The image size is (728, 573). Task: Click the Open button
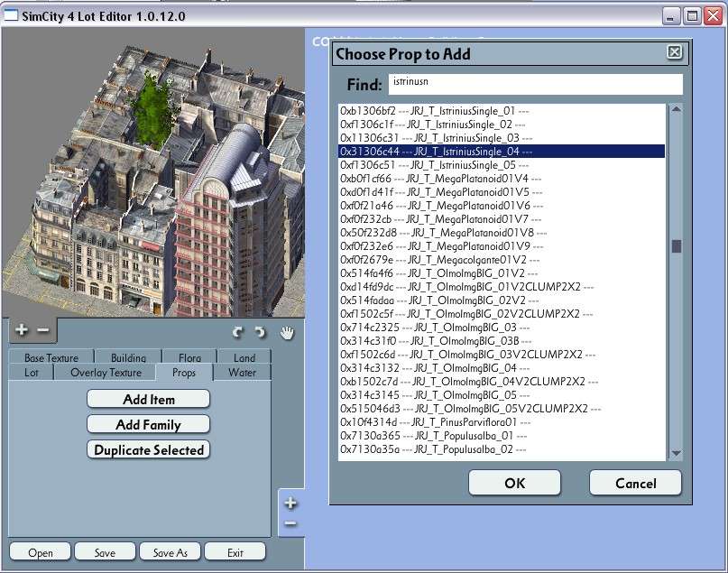coord(41,552)
